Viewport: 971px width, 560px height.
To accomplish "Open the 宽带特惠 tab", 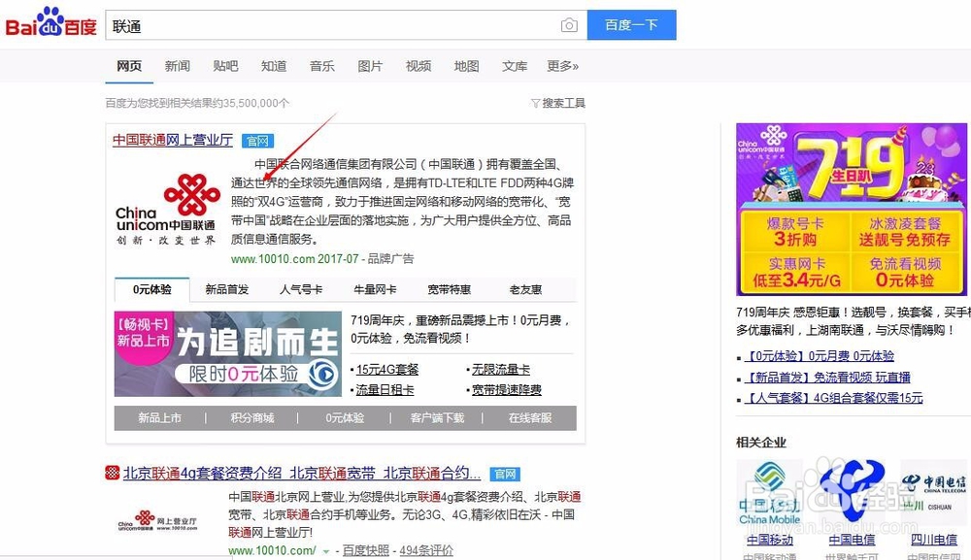I will tap(450, 289).
